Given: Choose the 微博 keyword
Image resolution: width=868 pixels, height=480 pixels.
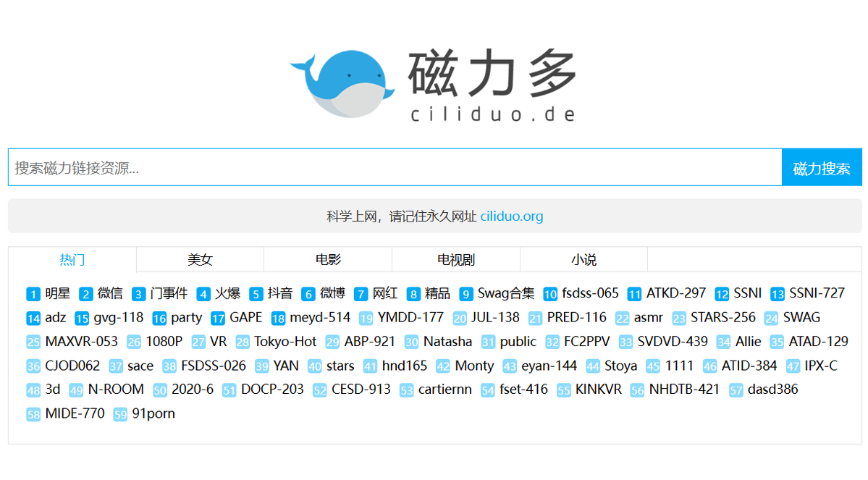Looking at the screenshot, I should (333, 293).
